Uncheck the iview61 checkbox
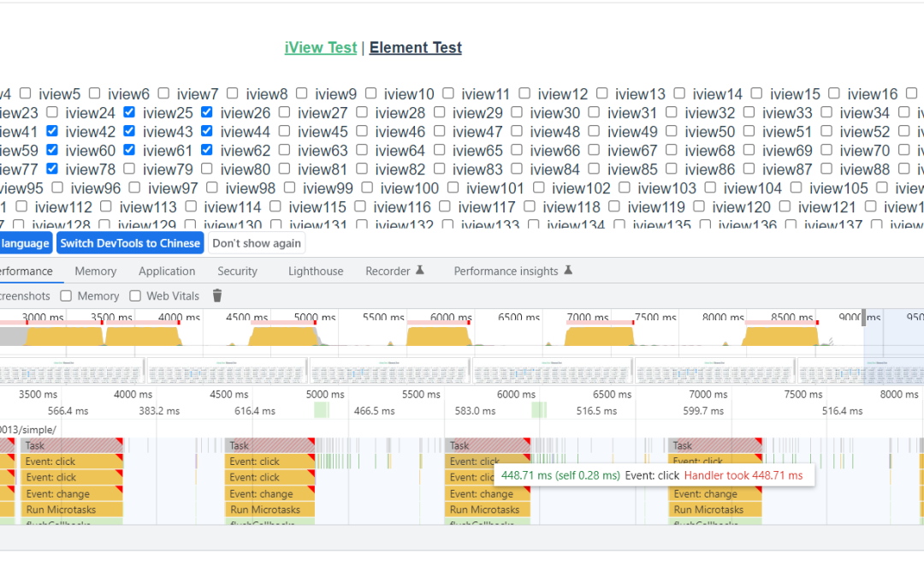Viewport: 924px width, 578px height. click(x=130, y=151)
